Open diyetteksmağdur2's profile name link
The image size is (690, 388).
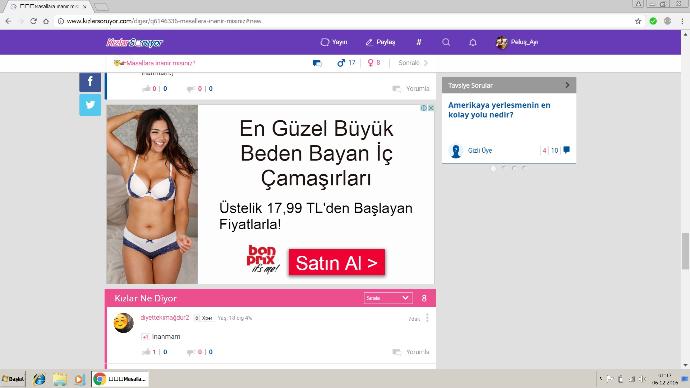[165, 318]
